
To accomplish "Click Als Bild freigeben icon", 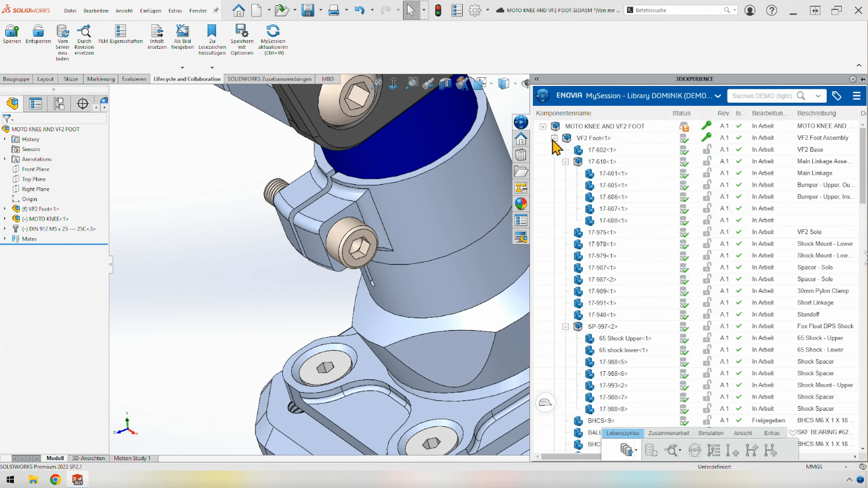I will click(182, 31).
